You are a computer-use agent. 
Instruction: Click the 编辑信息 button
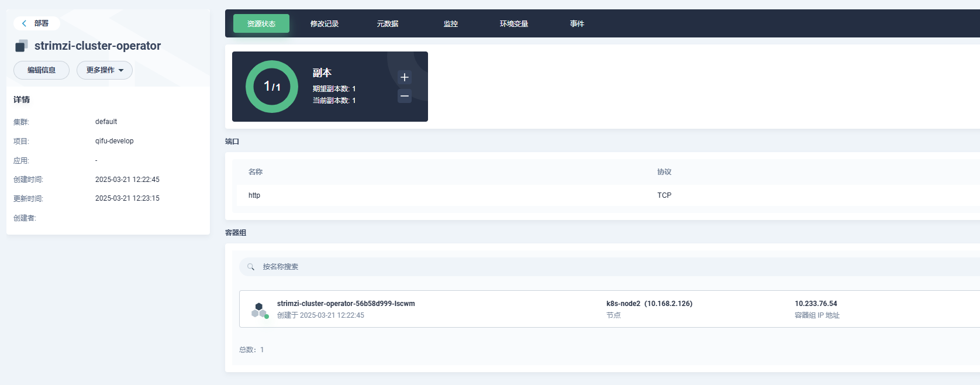[x=42, y=70]
